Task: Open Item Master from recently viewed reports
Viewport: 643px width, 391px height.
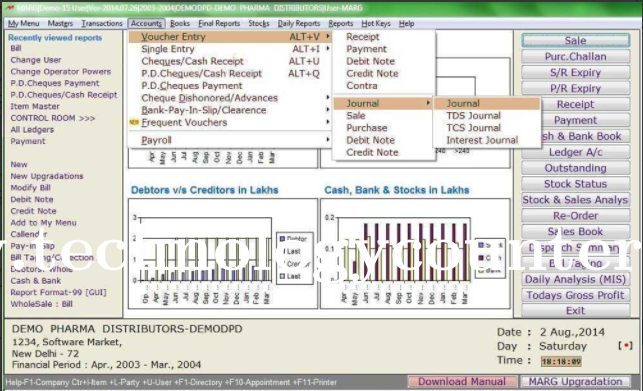Action: [35, 106]
